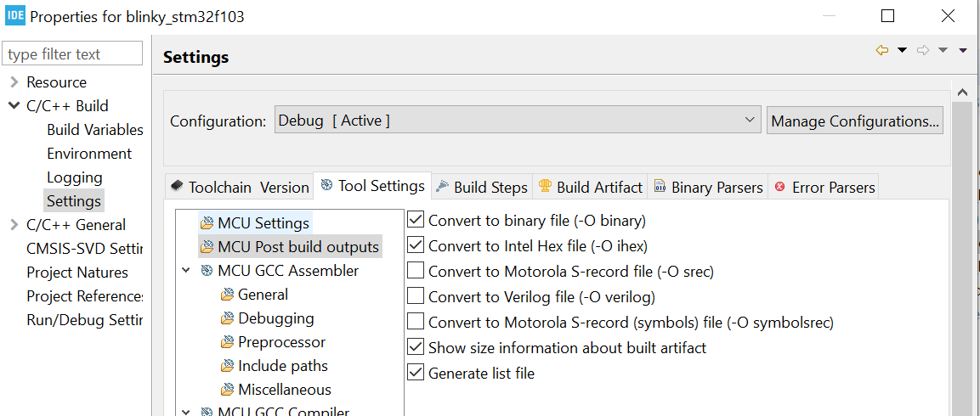980x416 pixels.
Task: Switch to the Build Steps tab
Action: (482, 187)
